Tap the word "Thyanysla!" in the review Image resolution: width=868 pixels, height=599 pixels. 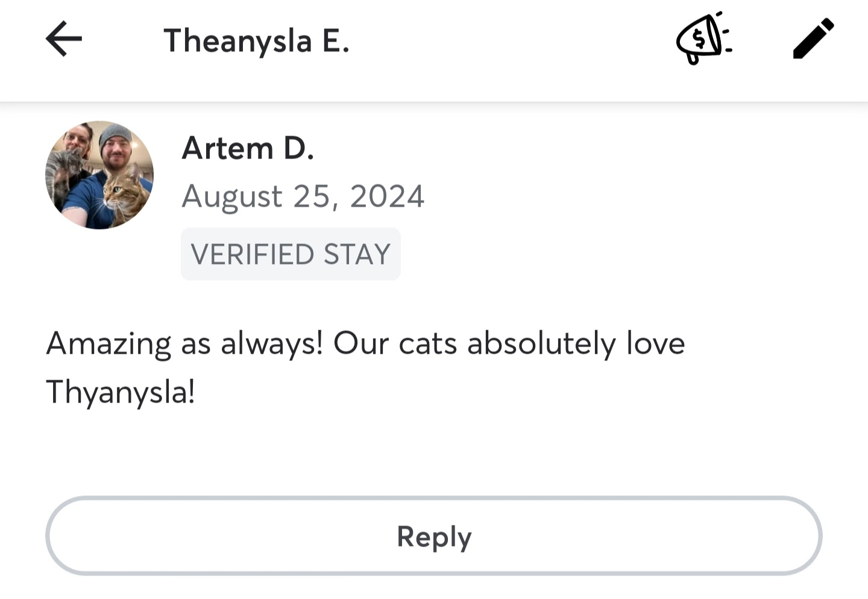[x=121, y=392]
